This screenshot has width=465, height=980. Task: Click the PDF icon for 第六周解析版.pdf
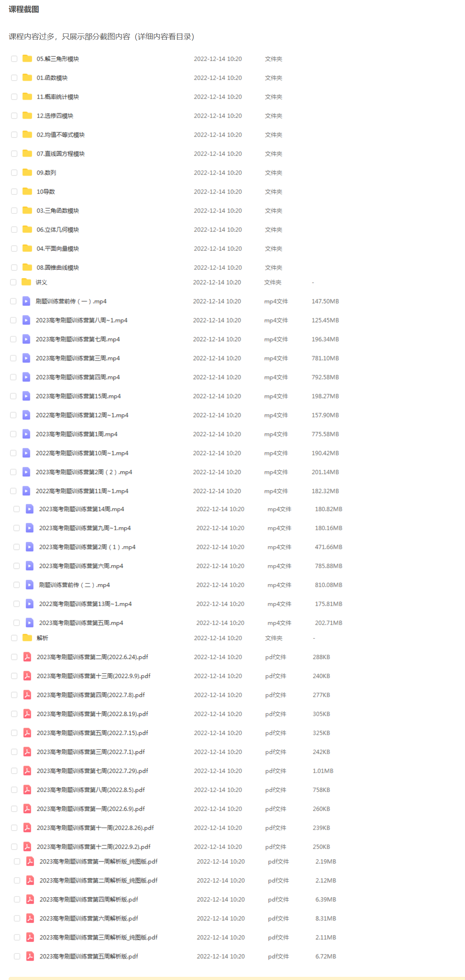point(30,918)
